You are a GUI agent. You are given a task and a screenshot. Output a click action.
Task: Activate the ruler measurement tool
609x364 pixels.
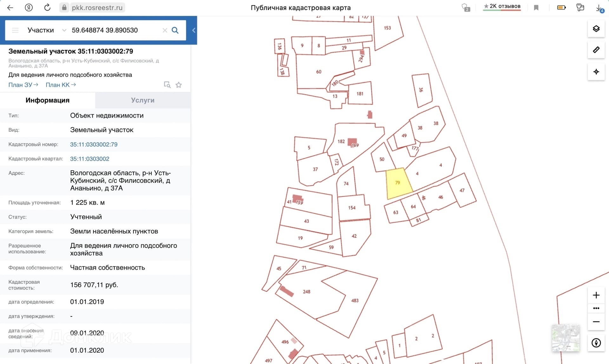point(596,50)
